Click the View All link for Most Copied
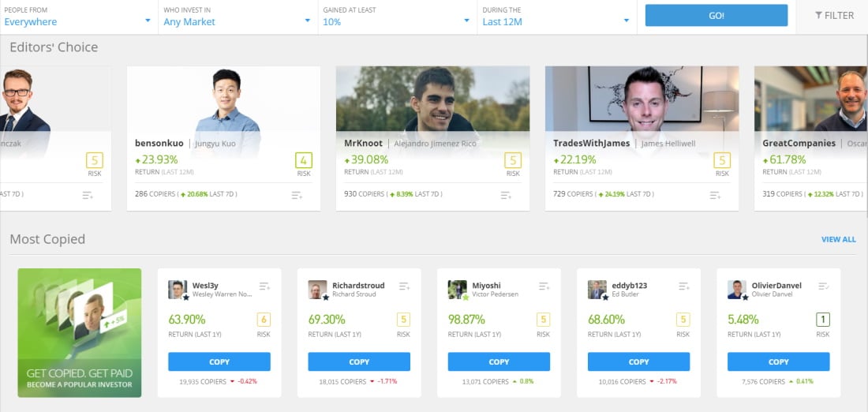 [839, 239]
